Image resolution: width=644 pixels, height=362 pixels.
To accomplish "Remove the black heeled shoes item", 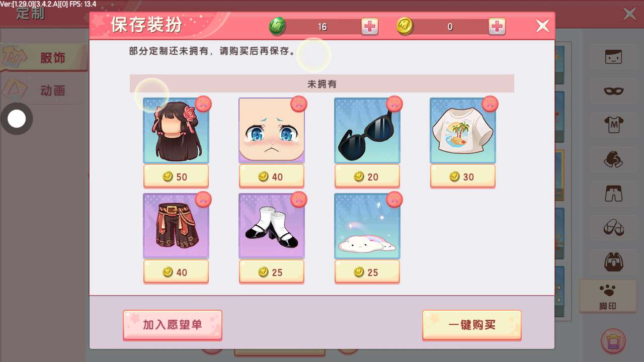I will (299, 200).
